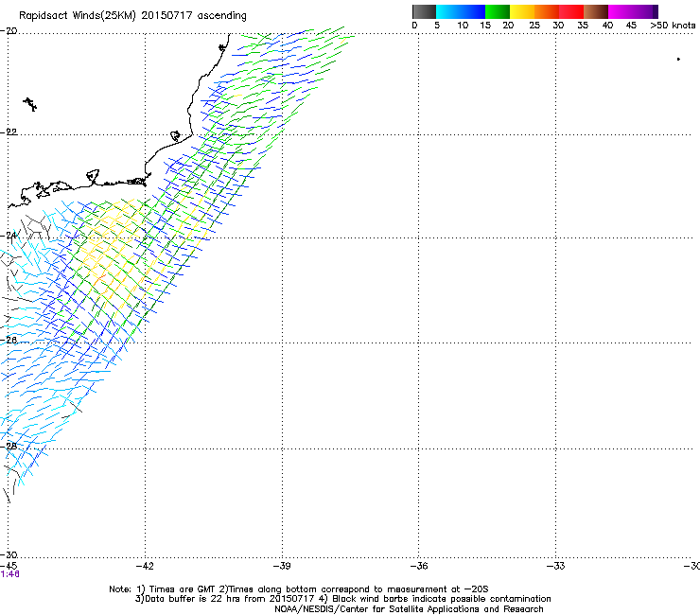Click the note line '3)Data buffer is 22 hrs'
Viewport: 700px width, 615px height.
pyautogui.click(x=342, y=599)
